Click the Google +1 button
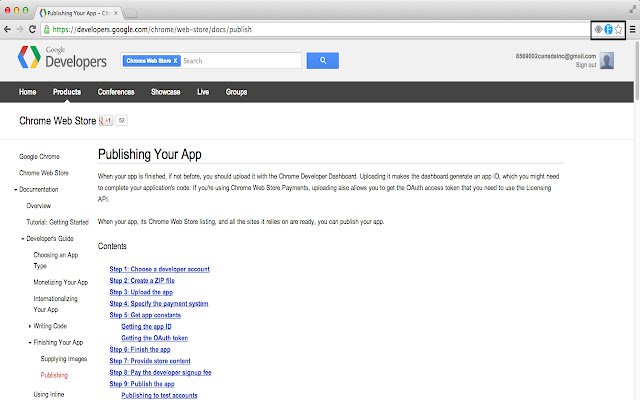The width and height of the screenshot is (640, 400). pyautogui.click(x=106, y=120)
